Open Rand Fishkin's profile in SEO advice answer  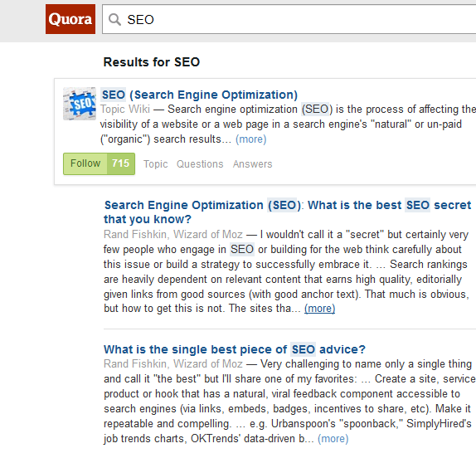173,364
